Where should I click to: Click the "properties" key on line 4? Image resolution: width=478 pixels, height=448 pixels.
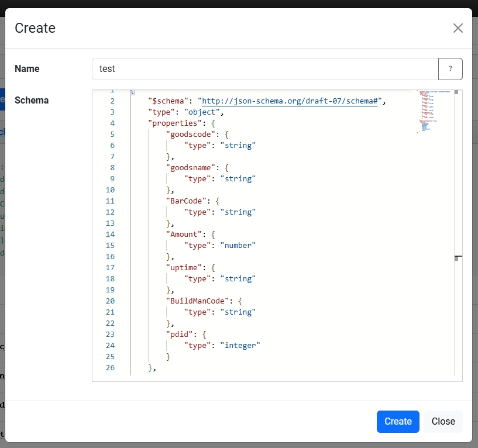pyautogui.click(x=175, y=123)
